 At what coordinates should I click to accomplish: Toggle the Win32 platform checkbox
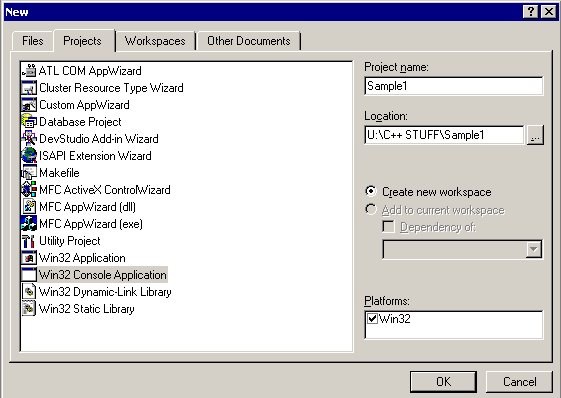click(x=372, y=318)
